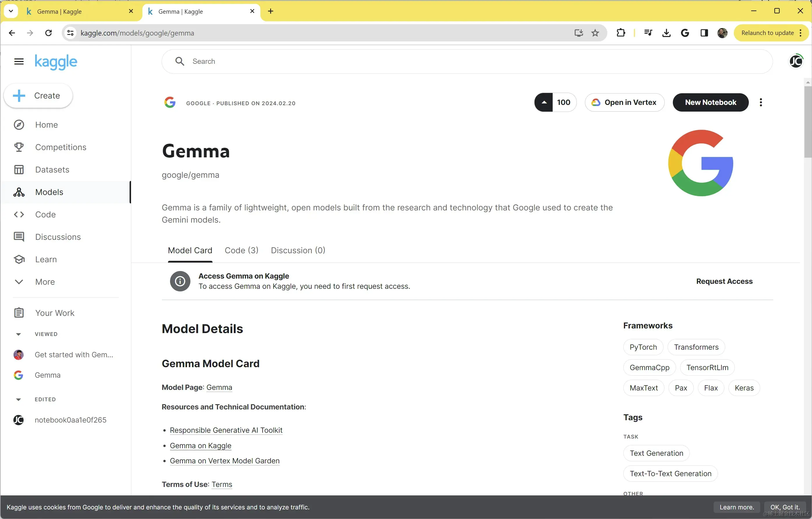Open the Discussion (0) tab
Screen dimensions: 812x519
click(x=298, y=250)
